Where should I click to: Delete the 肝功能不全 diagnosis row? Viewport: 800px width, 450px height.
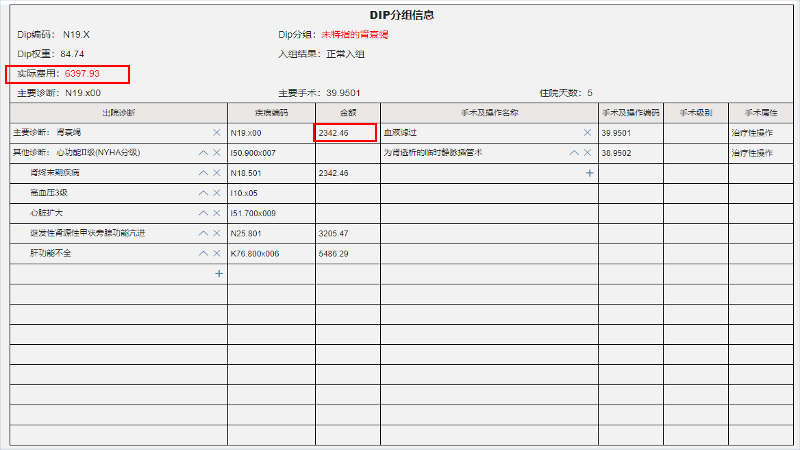[217, 253]
